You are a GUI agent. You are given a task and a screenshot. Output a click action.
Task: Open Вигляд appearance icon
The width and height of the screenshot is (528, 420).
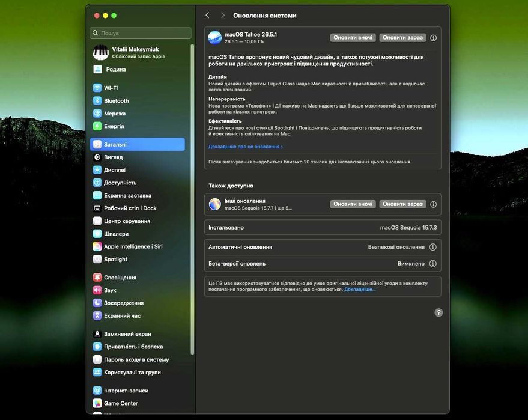(97, 157)
